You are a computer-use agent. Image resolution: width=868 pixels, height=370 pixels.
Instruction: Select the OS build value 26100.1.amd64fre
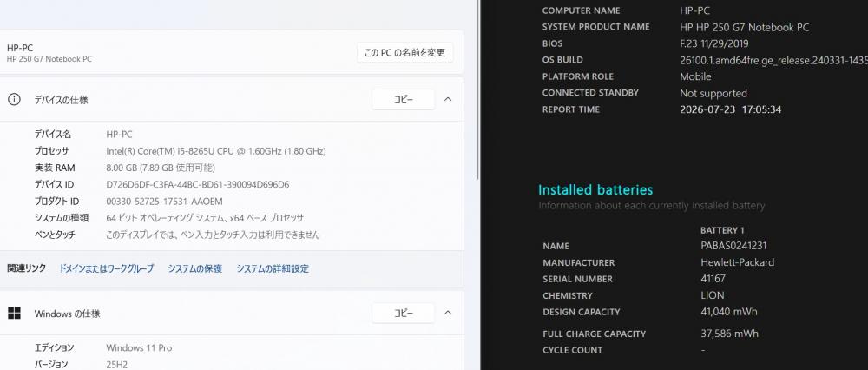(x=773, y=60)
